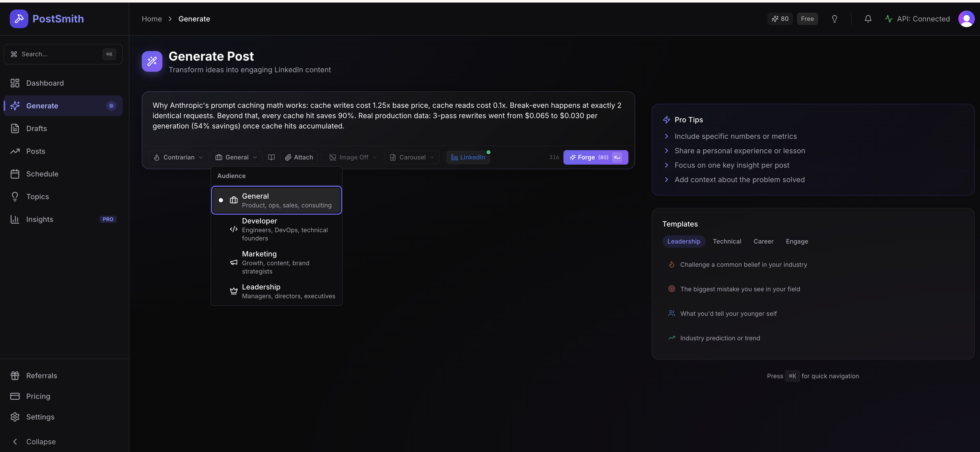Open the Image Off dropdown

pyautogui.click(x=353, y=157)
